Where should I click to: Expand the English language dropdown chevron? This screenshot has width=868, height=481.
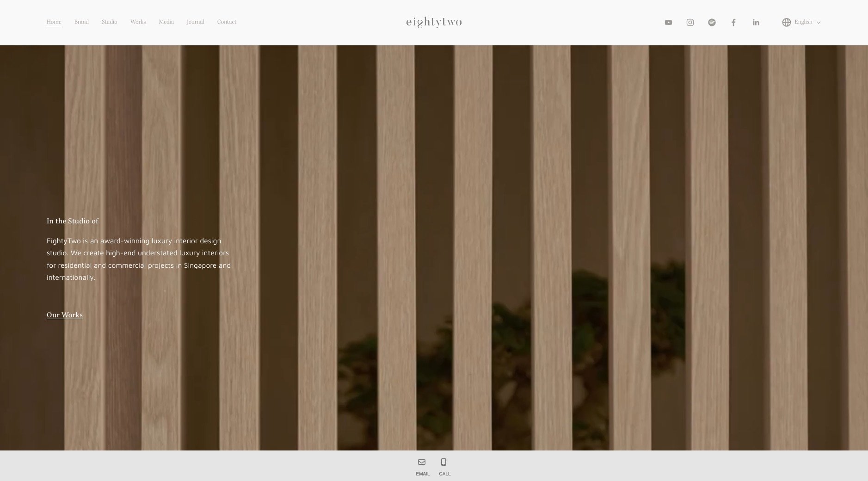click(x=819, y=22)
